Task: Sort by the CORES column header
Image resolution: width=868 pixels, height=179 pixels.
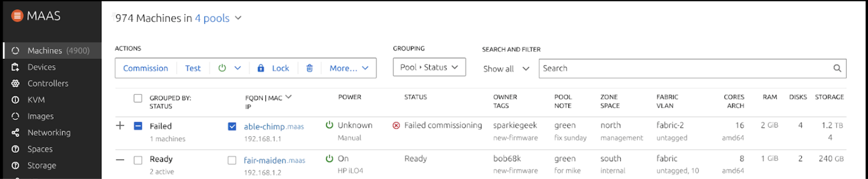Action: click(734, 97)
